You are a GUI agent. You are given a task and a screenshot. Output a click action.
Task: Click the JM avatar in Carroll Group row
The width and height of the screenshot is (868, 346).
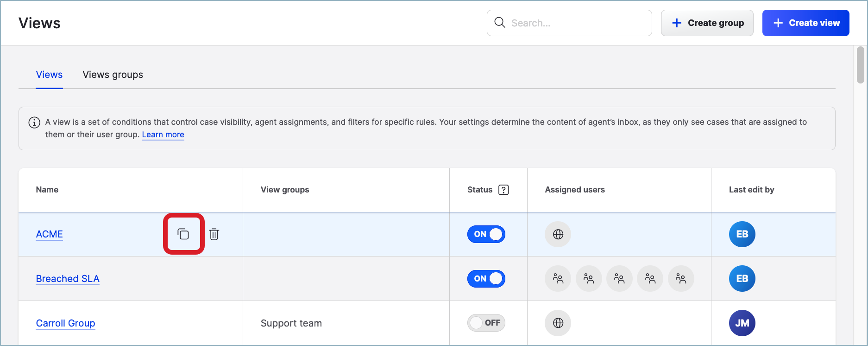pos(742,323)
